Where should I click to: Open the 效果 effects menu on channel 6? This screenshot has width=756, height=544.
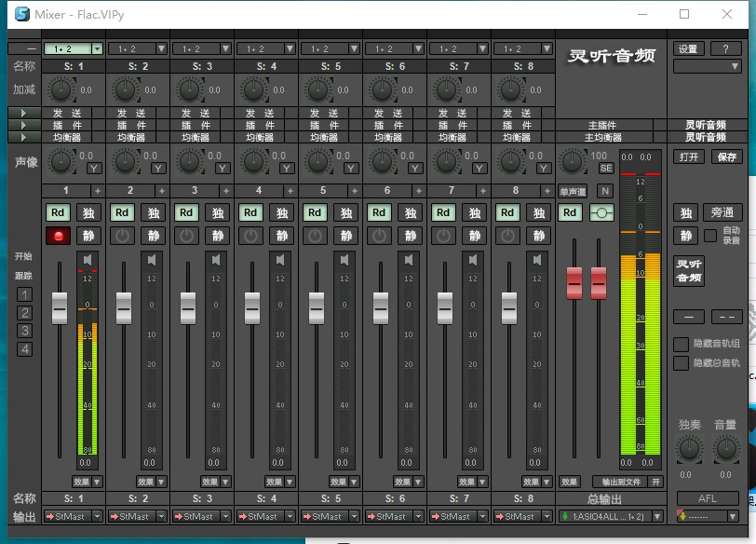pos(408,482)
